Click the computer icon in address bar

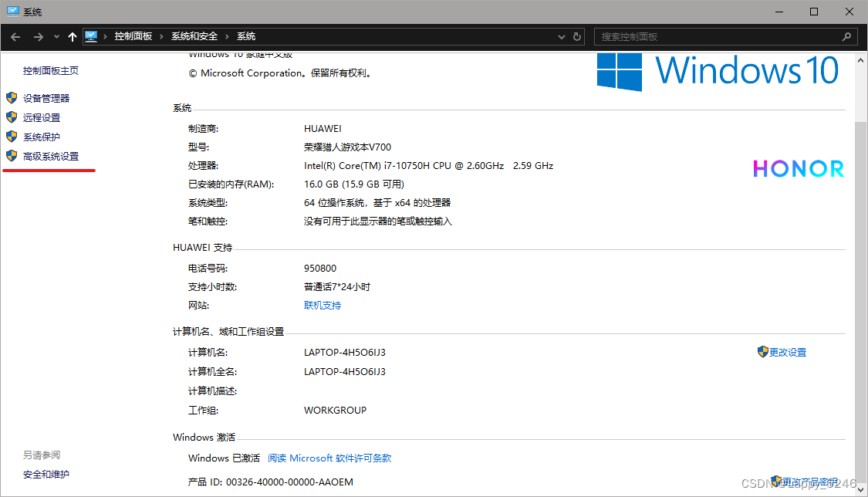pos(91,36)
